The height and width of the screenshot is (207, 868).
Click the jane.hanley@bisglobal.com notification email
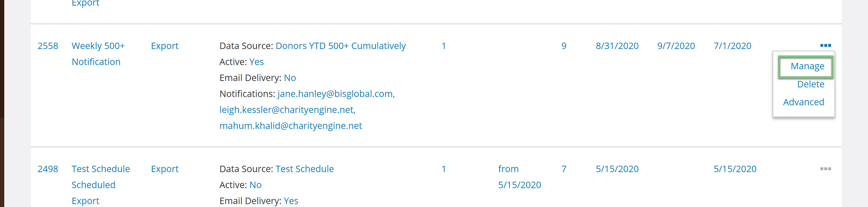pos(336,94)
